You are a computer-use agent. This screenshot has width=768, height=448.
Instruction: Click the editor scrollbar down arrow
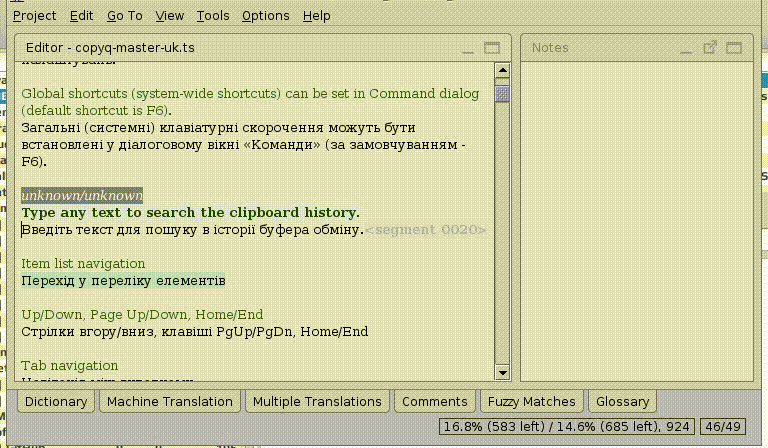click(503, 373)
